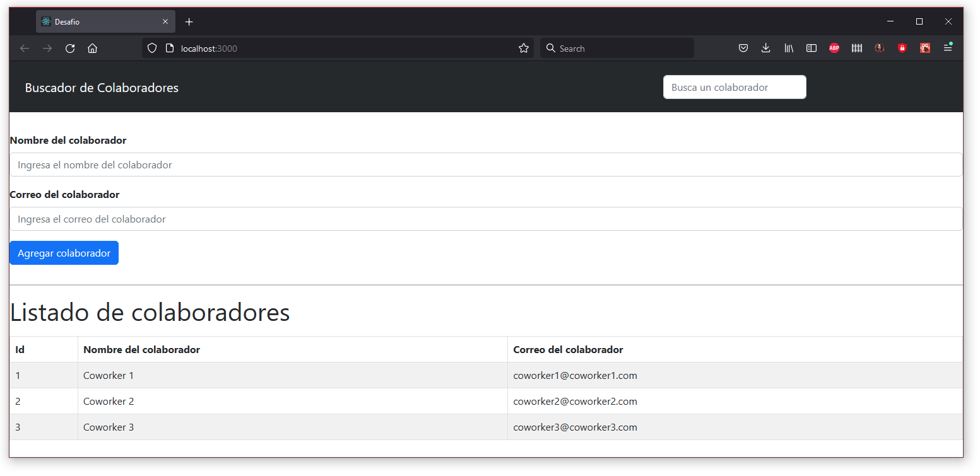The height and width of the screenshot is (476, 980).
Task: Save the page to Pocket
Action: pos(743,47)
